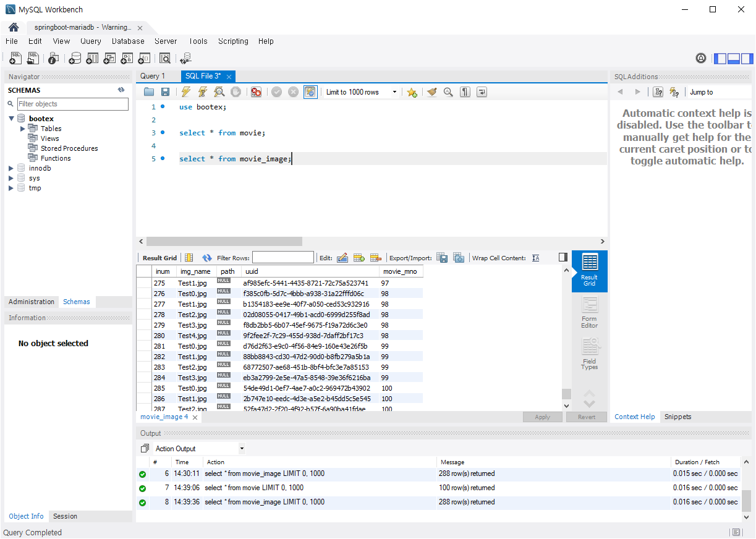Viewport: 756px width, 539px height.
Task: Create new schema icon
Action: tap(75, 58)
